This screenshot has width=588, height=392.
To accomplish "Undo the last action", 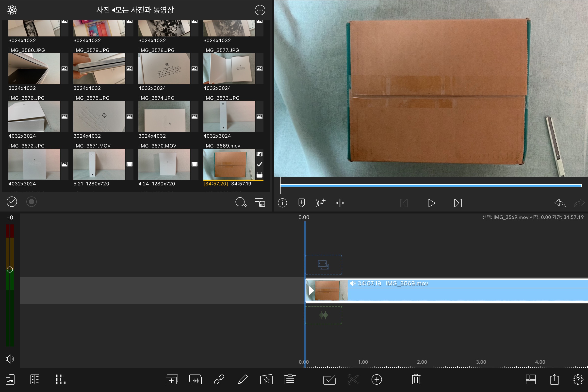I will coord(560,203).
